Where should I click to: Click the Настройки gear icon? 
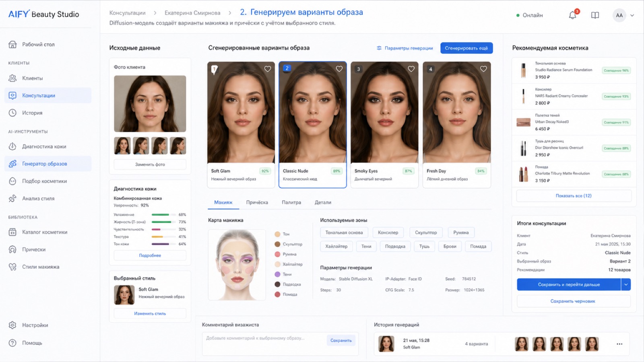tap(12, 325)
